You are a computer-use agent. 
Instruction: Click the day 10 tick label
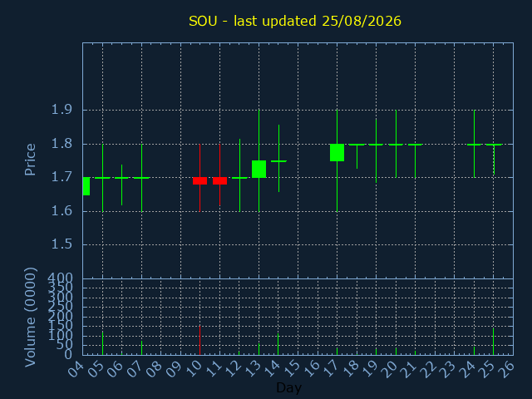click(194, 369)
